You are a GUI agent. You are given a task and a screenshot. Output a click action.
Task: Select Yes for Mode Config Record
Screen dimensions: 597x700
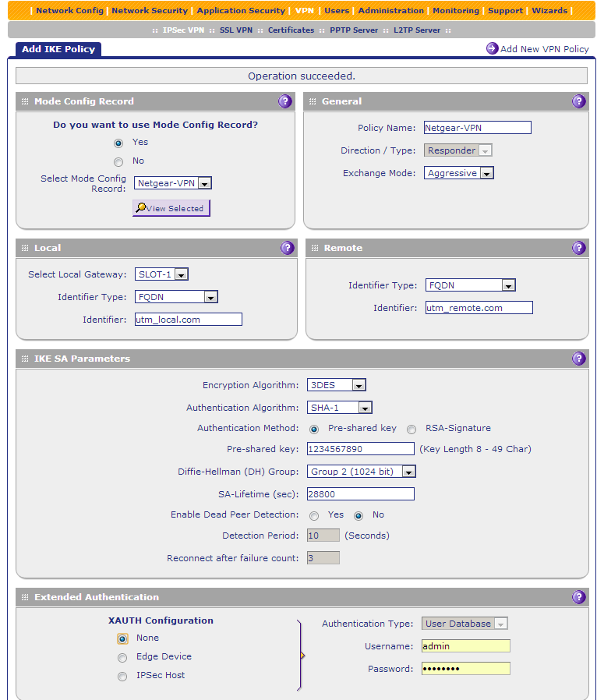click(118, 143)
